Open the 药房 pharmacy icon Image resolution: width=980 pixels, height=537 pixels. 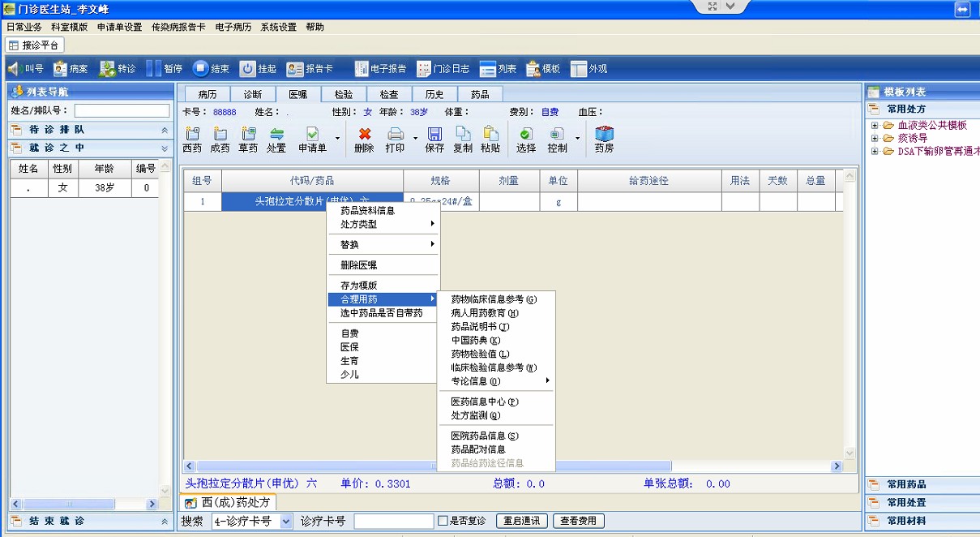click(x=604, y=135)
